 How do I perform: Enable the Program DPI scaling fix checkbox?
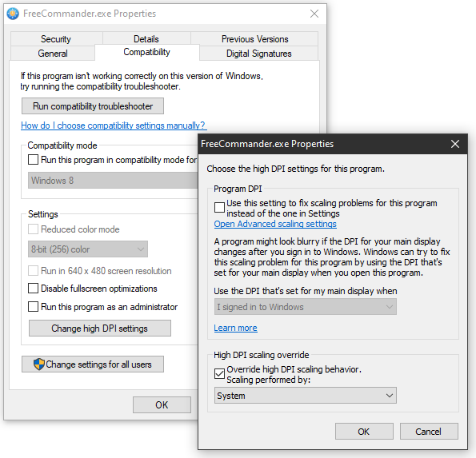coord(219,208)
